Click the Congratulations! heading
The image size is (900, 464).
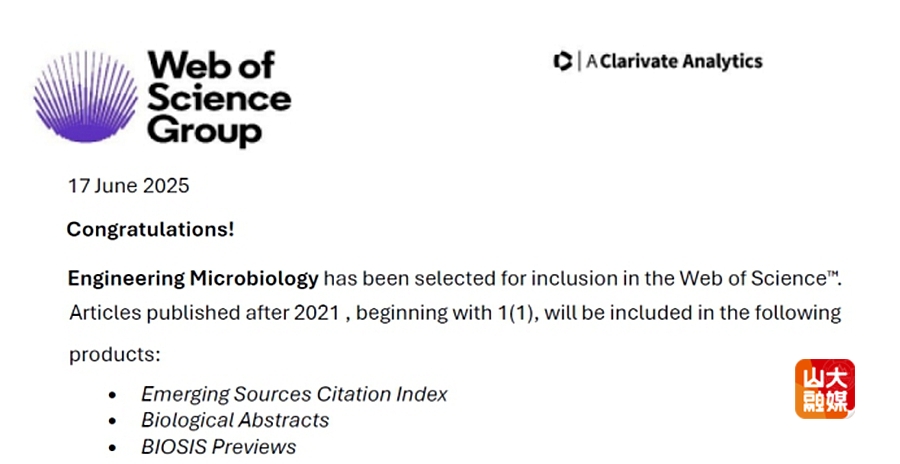pyautogui.click(x=150, y=229)
